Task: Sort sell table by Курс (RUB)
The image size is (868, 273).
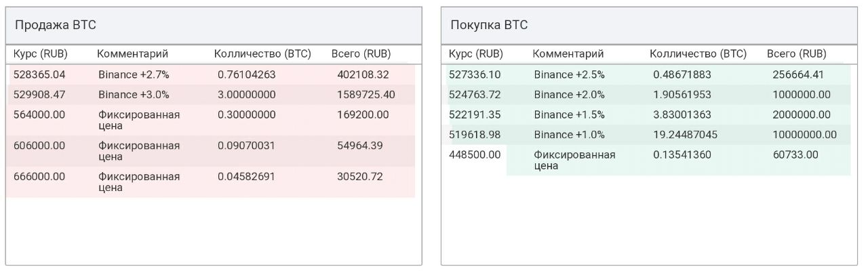Action: [x=41, y=54]
